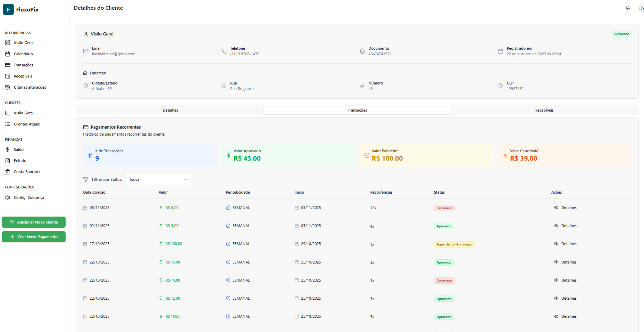Select the Transações sidebar icon
Screen dimensions: 644x332
click(x=8, y=65)
